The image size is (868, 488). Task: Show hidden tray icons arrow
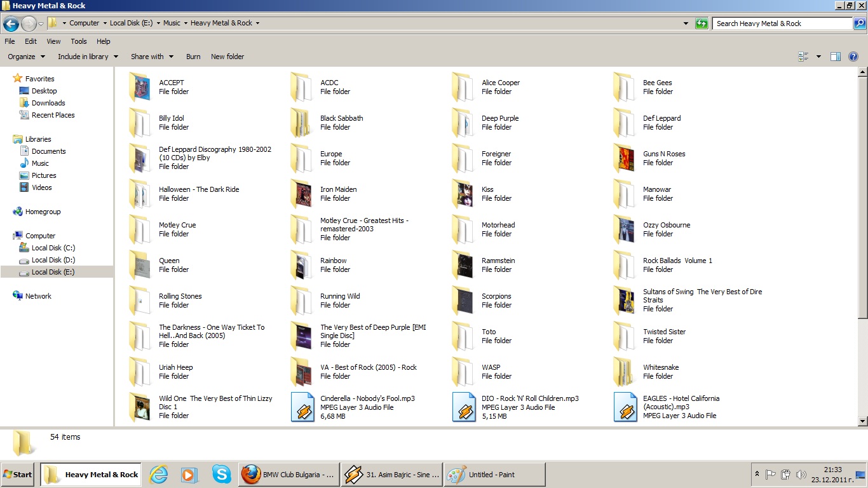757,474
